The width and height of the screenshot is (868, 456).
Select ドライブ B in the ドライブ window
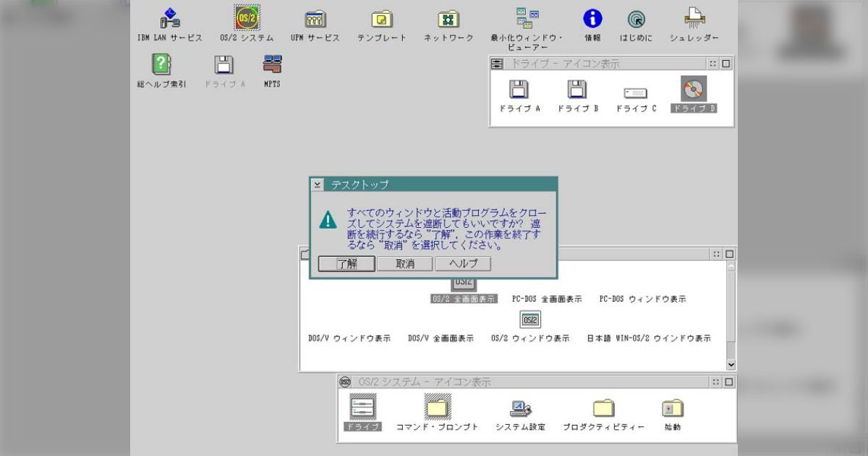[x=577, y=90]
